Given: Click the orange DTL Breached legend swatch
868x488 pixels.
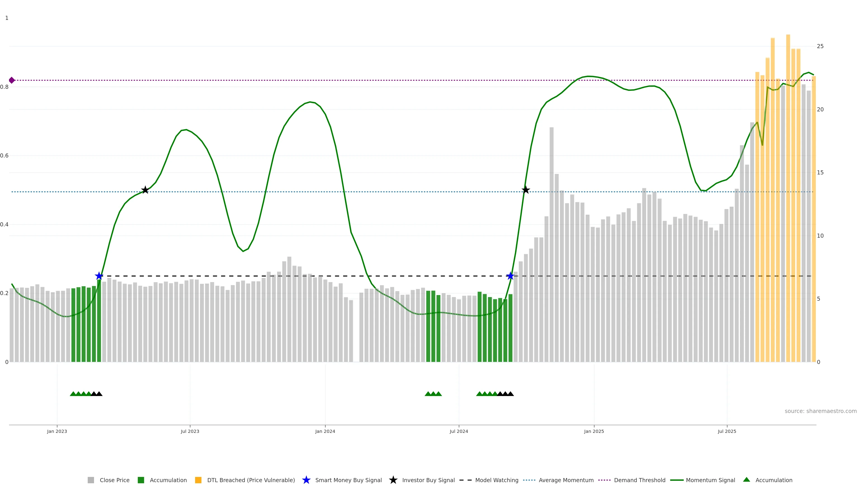Looking at the screenshot, I should [198, 480].
